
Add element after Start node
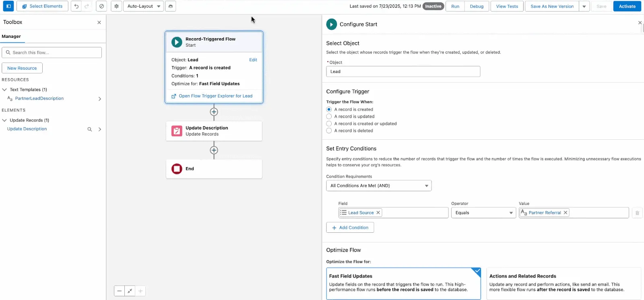point(214,112)
